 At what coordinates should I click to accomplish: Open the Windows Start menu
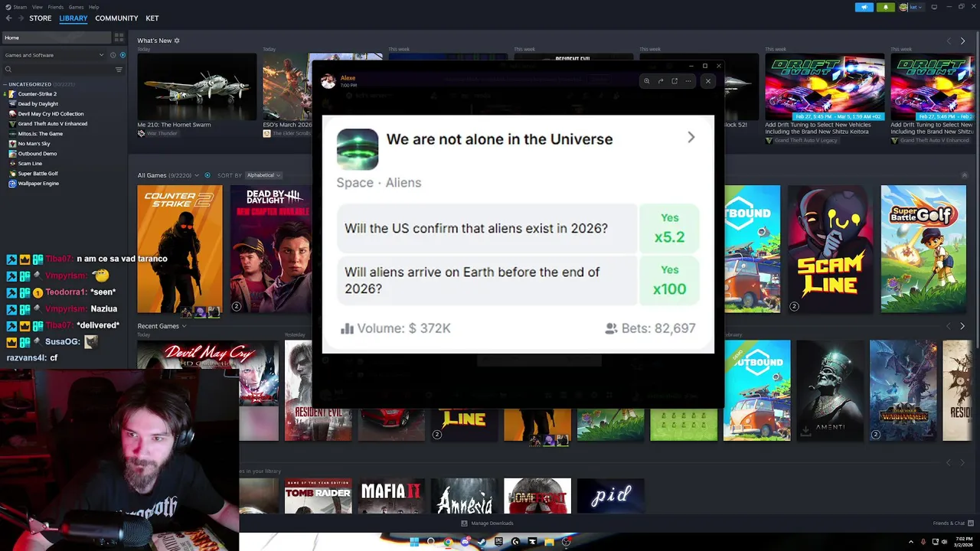point(414,542)
